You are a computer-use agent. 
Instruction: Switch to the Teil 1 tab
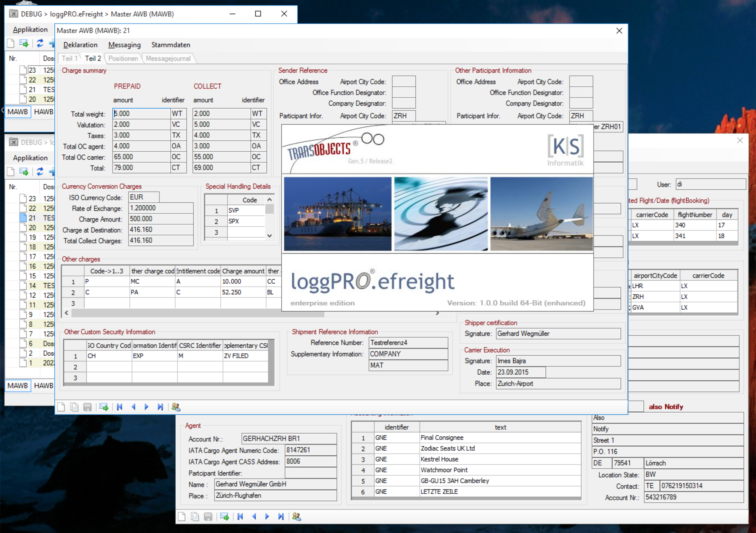click(69, 59)
